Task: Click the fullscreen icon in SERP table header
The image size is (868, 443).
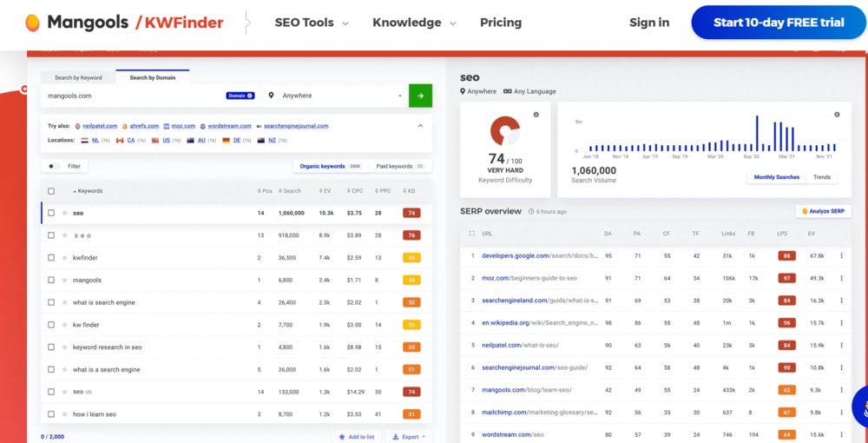Action: 471,234
